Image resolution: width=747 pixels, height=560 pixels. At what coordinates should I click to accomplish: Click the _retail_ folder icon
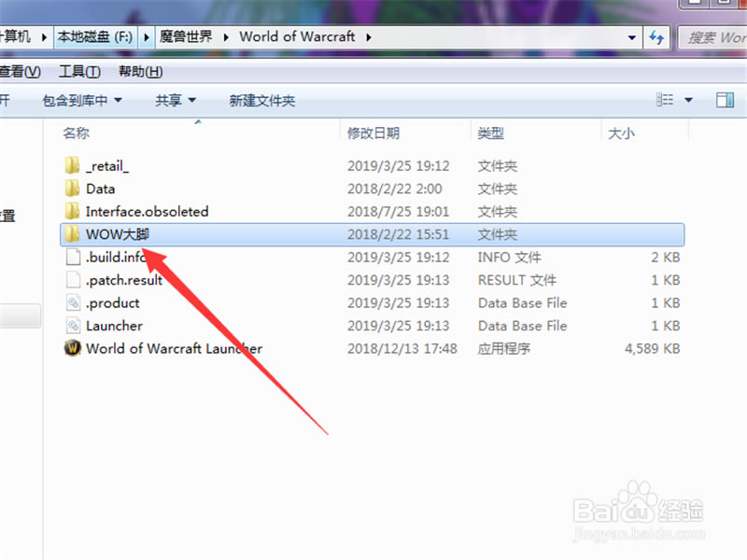[x=73, y=166]
